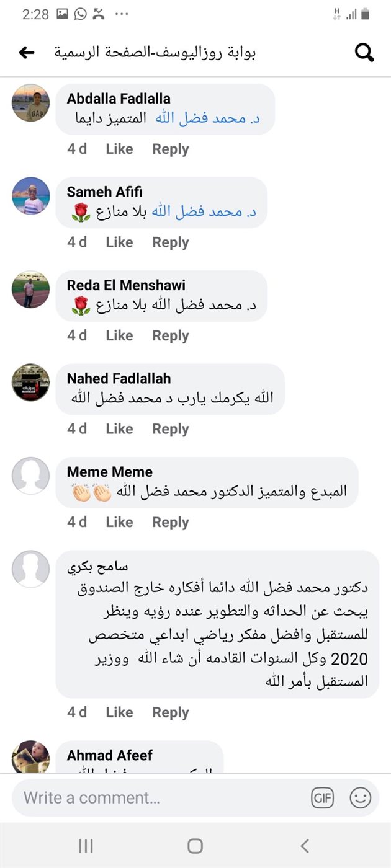391x868 pixels.
Task: Like Reda El Menshawi's comment
Action: pyautogui.click(x=119, y=335)
